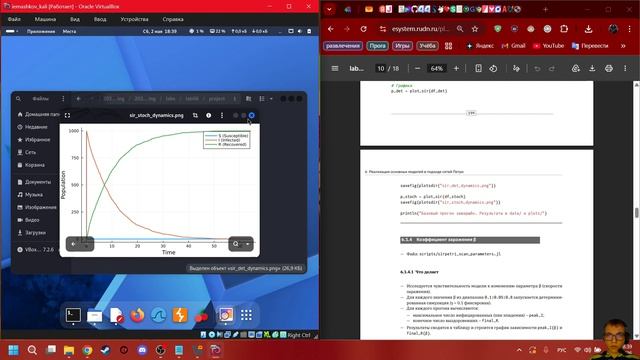
Task: Toggle the PDF sidebar menu icon
Action: (x=335, y=69)
